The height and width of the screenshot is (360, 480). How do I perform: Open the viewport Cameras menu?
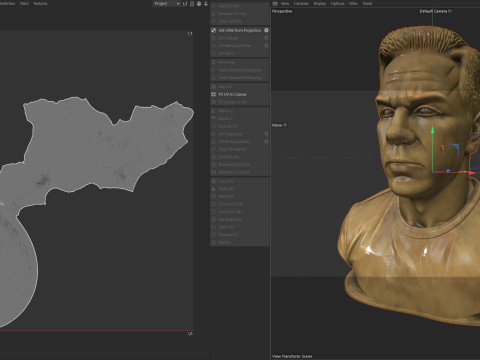click(x=301, y=4)
